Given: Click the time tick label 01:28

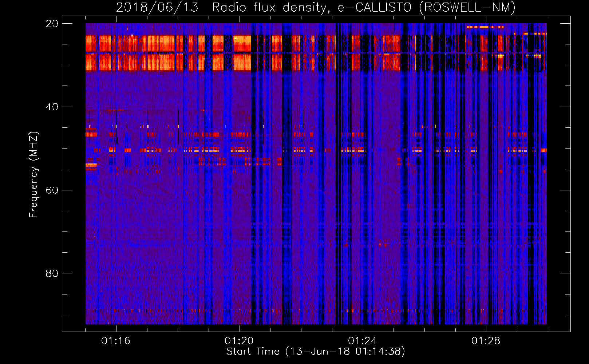Looking at the screenshot, I should [486, 341].
